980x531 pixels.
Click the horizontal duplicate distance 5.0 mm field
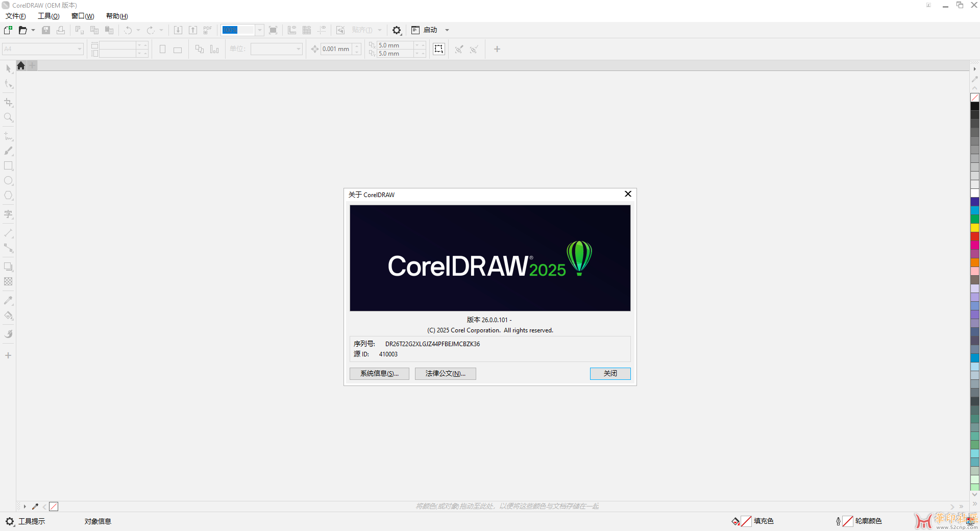(395, 45)
